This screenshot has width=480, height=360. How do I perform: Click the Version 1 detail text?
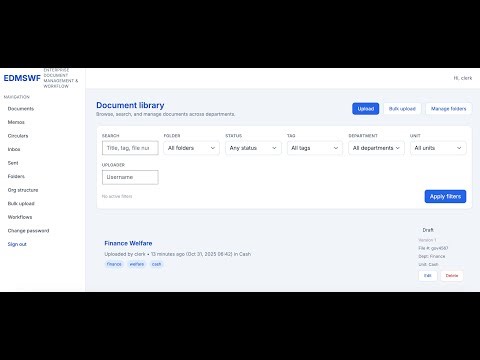point(427,240)
